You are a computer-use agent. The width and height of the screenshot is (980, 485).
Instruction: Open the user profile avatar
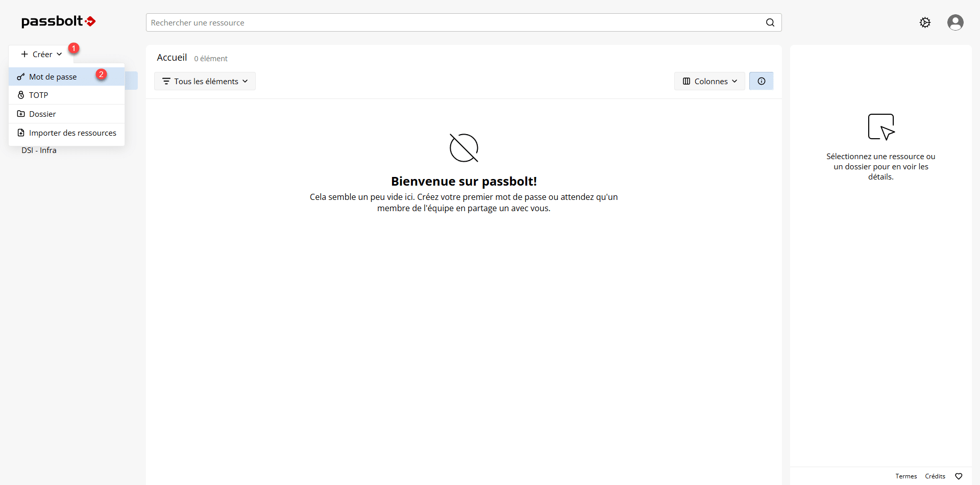pyautogui.click(x=955, y=22)
